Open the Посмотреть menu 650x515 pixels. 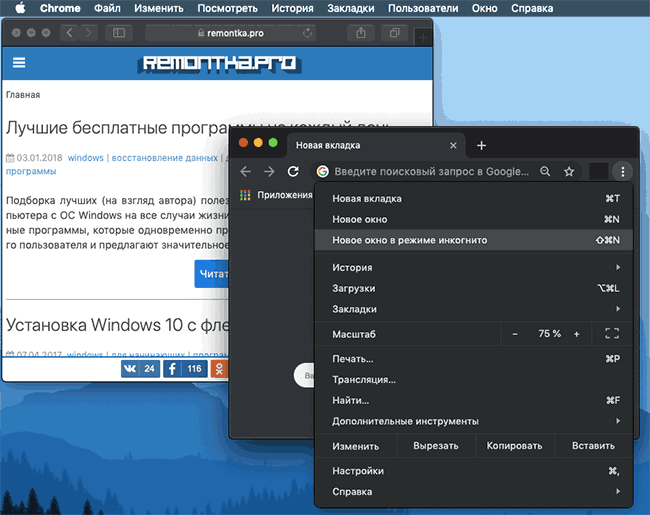click(x=227, y=8)
